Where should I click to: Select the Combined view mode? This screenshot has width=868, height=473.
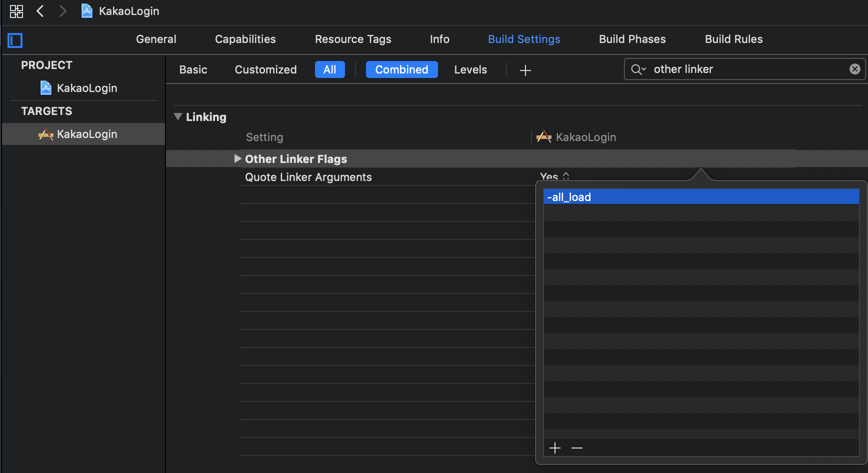point(402,69)
